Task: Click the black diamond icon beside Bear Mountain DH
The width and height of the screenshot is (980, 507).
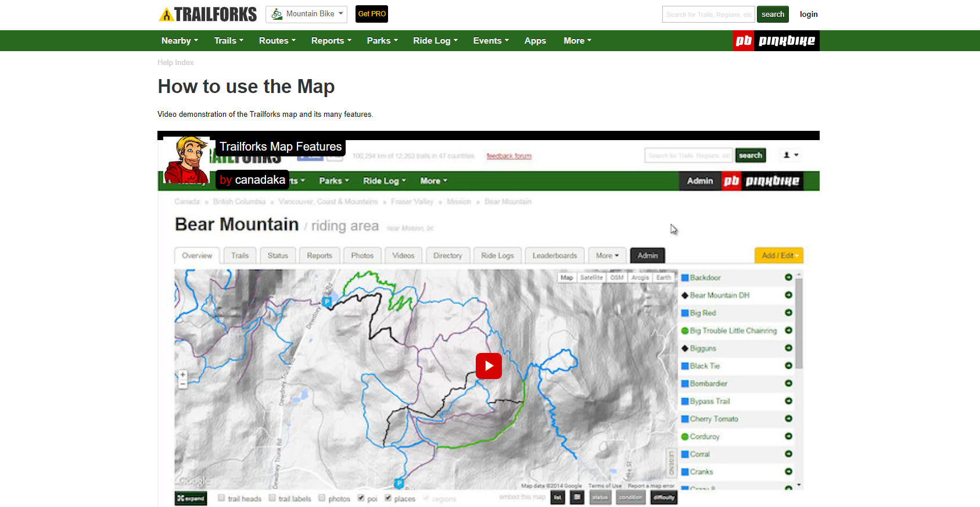Action: point(685,295)
